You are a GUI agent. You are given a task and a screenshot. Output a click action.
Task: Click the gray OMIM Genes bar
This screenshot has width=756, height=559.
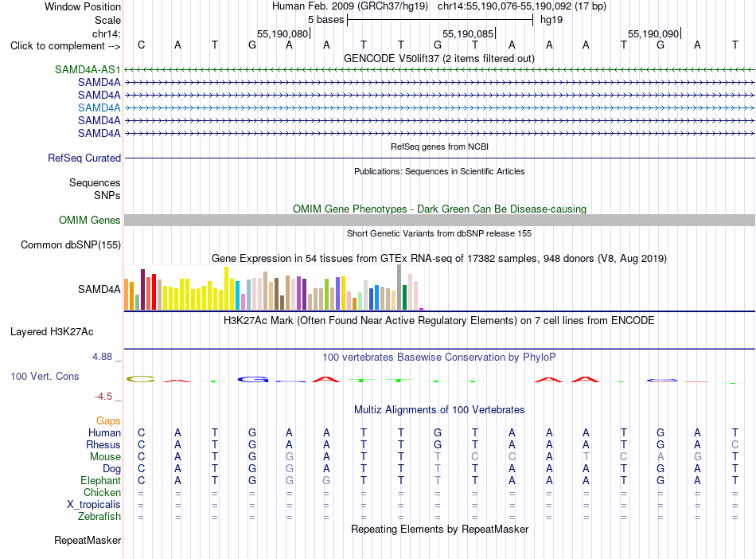(439, 221)
